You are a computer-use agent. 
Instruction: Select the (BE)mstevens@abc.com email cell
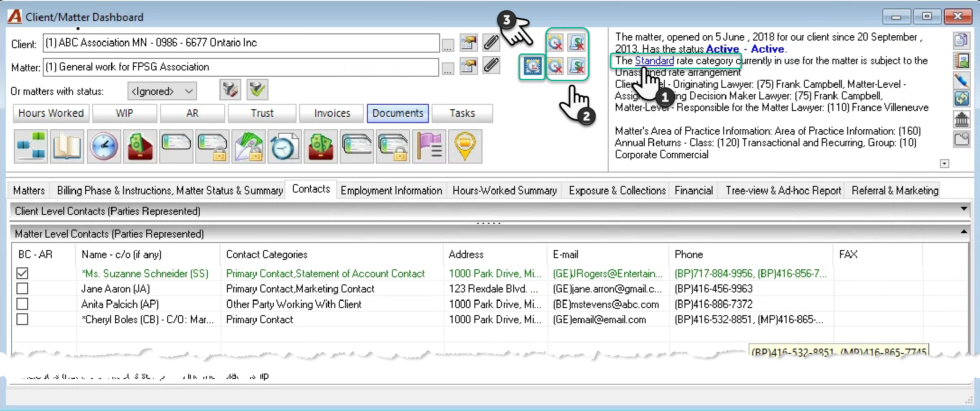(608, 304)
